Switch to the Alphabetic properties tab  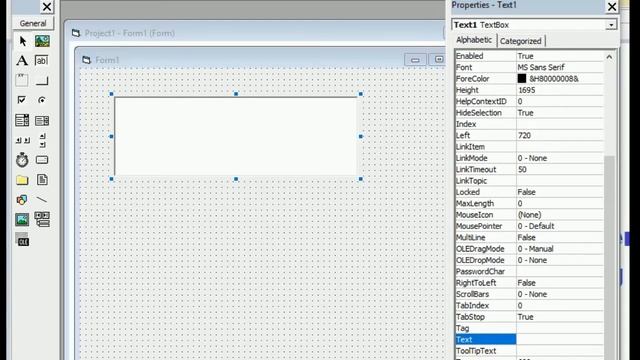474,40
